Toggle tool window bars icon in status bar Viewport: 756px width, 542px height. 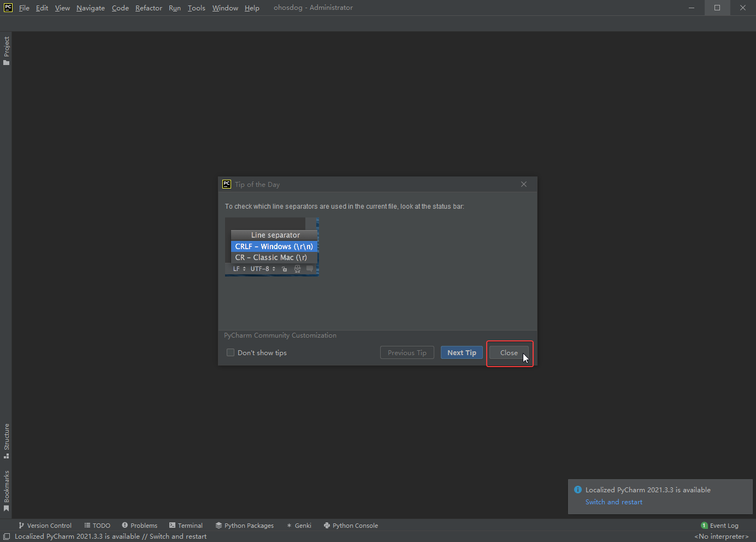[7, 537]
